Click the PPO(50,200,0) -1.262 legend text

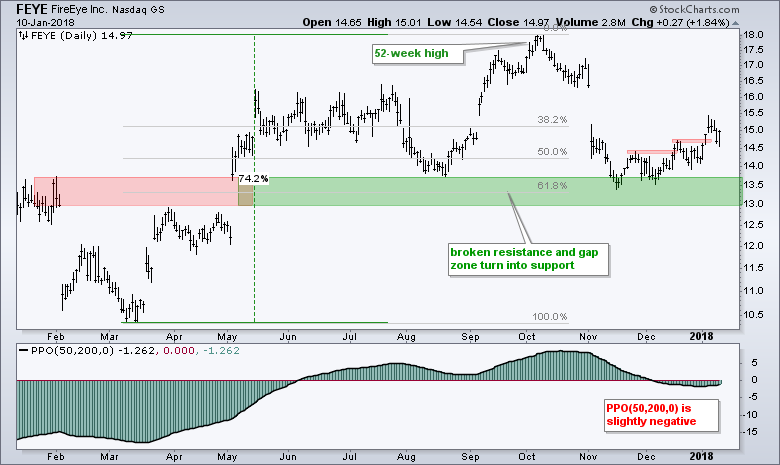click(94, 351)
